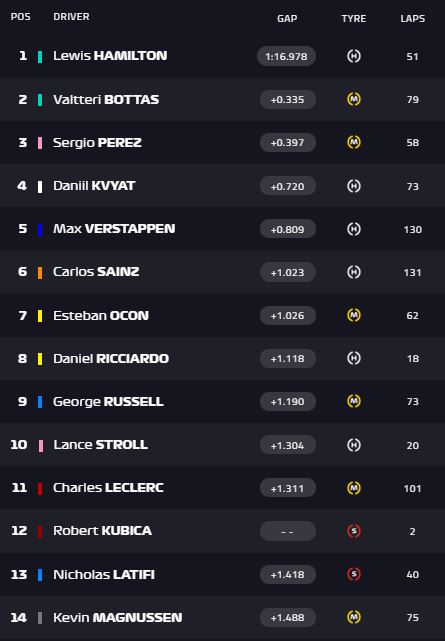
Task: Select Sainz's +1.023 gap pill
Action: pos(288,272)
